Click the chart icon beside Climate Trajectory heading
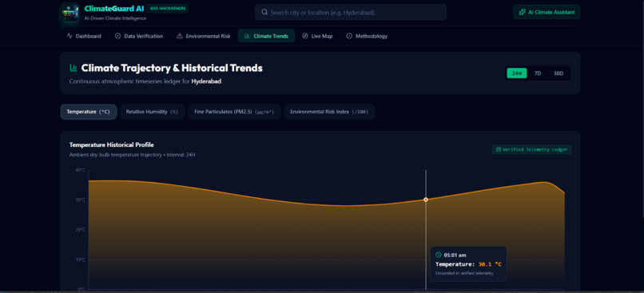 (x=74, y=68)
